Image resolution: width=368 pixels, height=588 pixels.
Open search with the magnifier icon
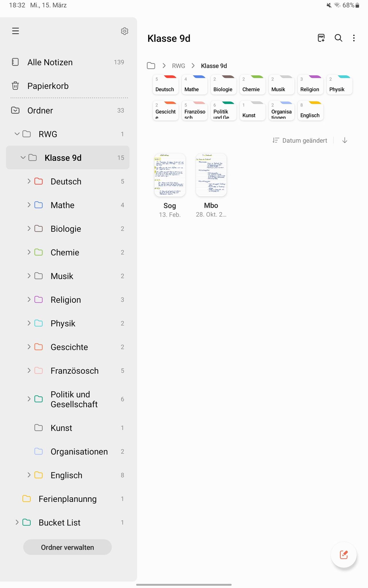click(x=338, y=38)
